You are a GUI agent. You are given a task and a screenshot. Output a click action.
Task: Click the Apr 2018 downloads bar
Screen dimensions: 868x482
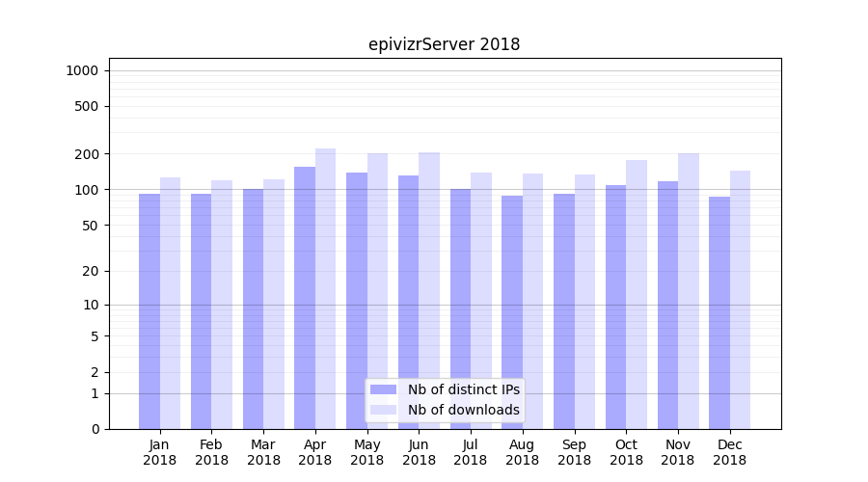click(x=326, y=288)
